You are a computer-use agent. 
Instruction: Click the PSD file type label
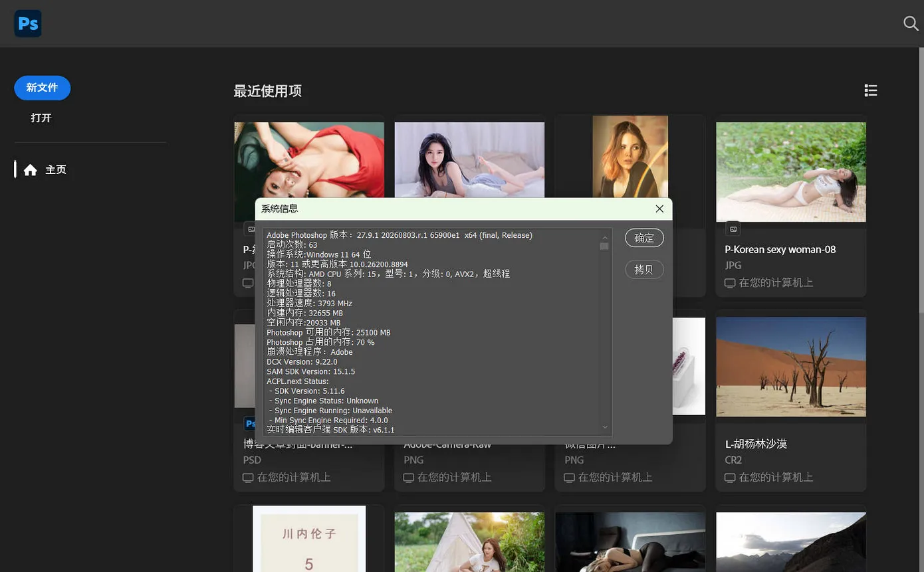click(252, 460)
